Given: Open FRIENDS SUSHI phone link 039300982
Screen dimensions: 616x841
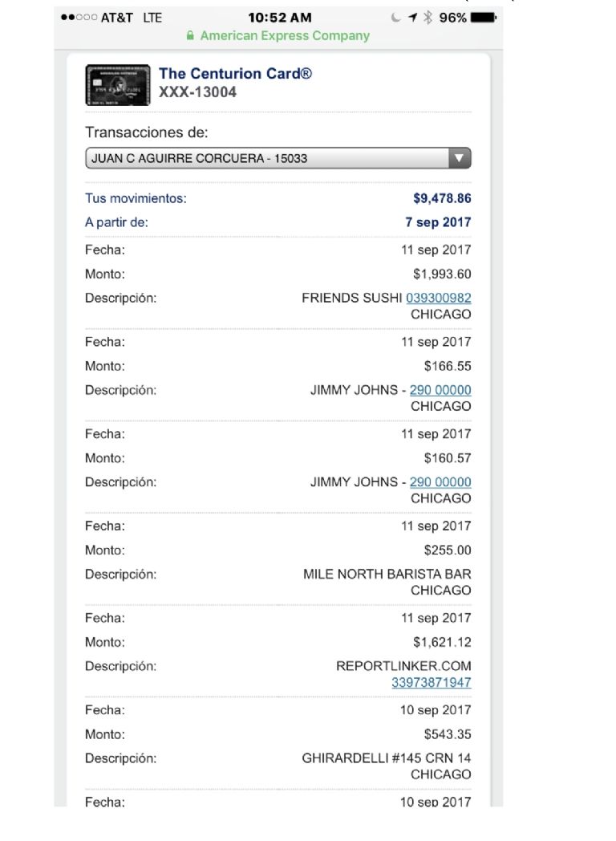Looking at the screenshot, I should [x=438, y=298].
